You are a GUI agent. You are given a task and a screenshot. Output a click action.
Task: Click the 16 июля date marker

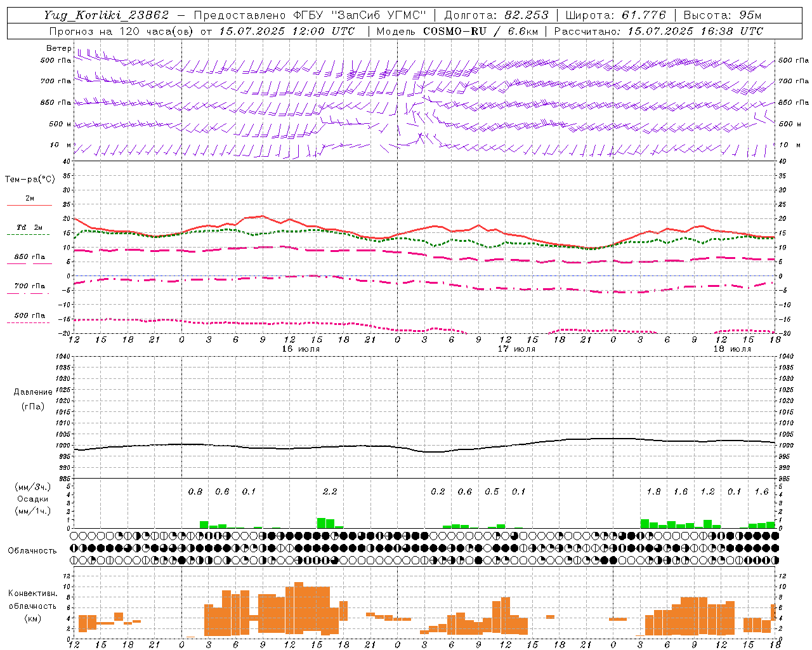pyautogui.click(x=301, y=349)
